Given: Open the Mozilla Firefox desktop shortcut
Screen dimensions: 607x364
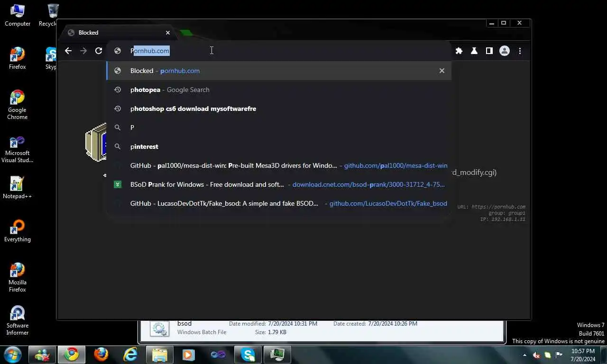Looking at the screenshot, I should 18,277.
